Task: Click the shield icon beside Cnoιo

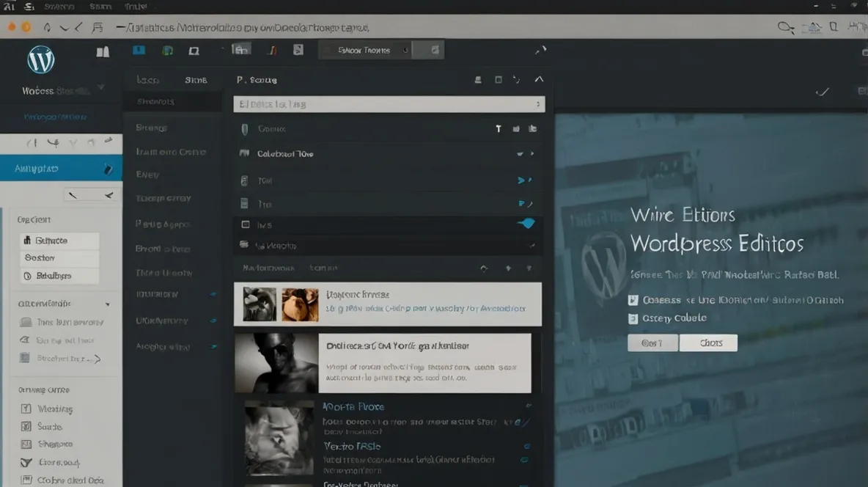Action: pos(245,129)
